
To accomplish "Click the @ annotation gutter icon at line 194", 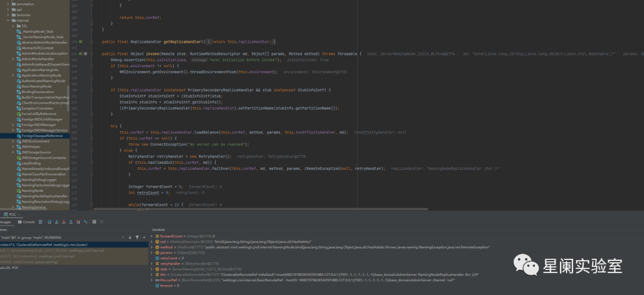I will 85,54.
